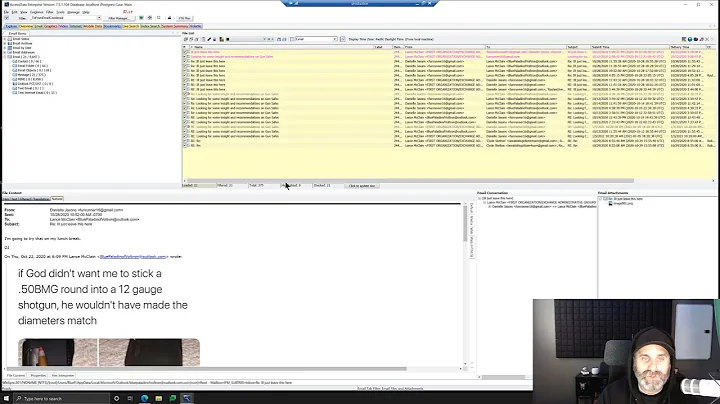720x404 pixels.
Task: Toggle the filter on/off icon beside Filter label
Action: click(x=6, y=18)
